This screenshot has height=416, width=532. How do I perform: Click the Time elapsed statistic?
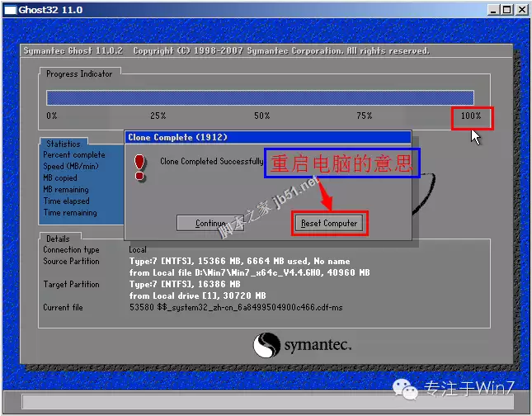click(66, 201)
